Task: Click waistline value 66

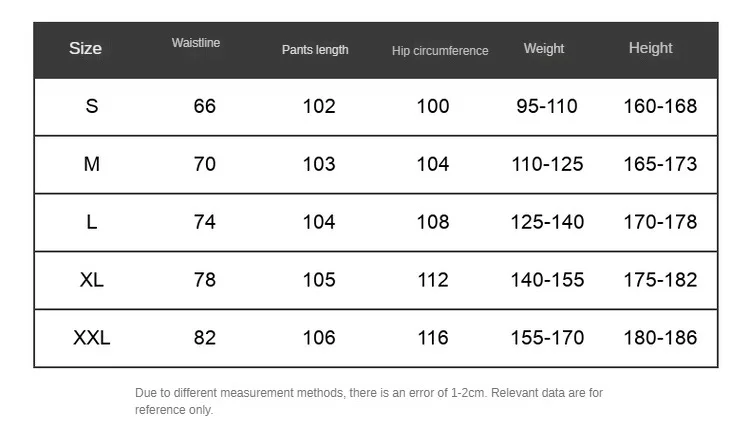Action: (x=205, y=106)
